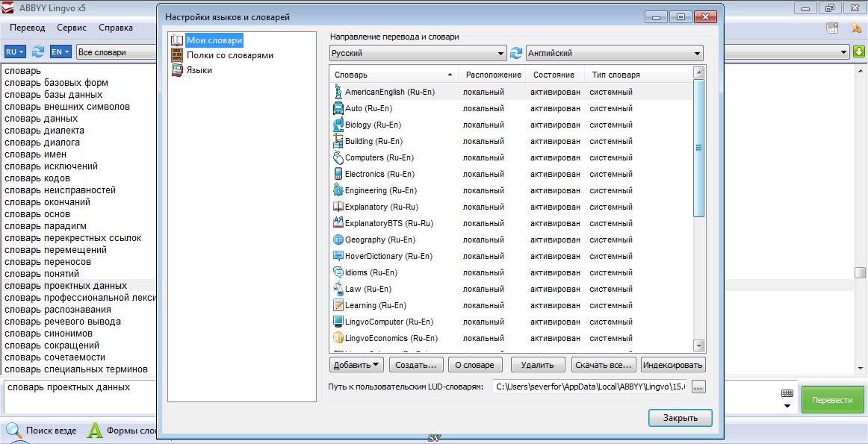Select словарь базовых форм in the word list
The image size is (868, 444).
[x=57, y=83]
